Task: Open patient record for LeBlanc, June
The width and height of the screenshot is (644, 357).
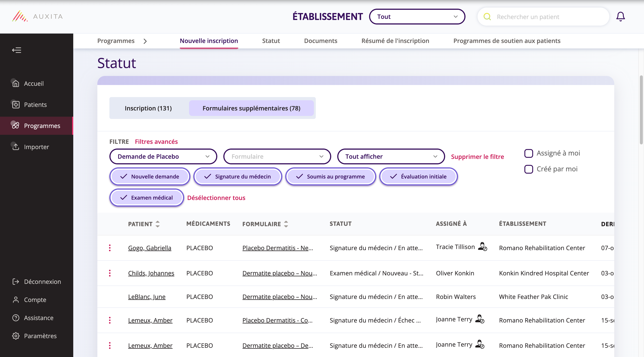Action: [147, 296]
